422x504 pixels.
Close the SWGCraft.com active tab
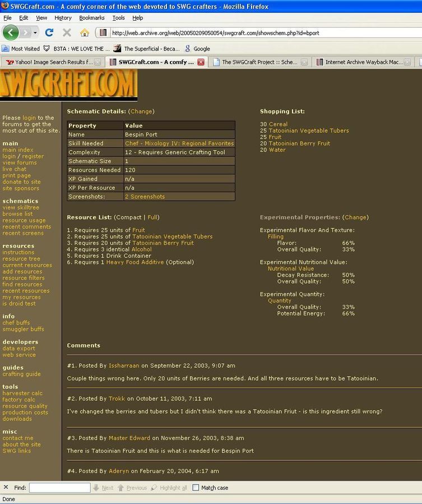tap(201, 62)
